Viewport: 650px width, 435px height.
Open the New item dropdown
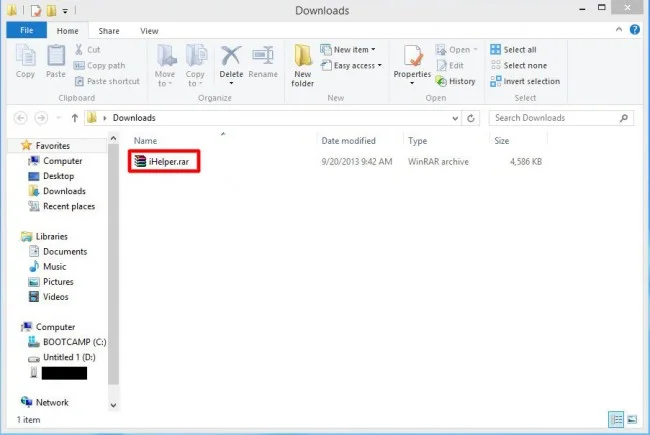[348, 50]
